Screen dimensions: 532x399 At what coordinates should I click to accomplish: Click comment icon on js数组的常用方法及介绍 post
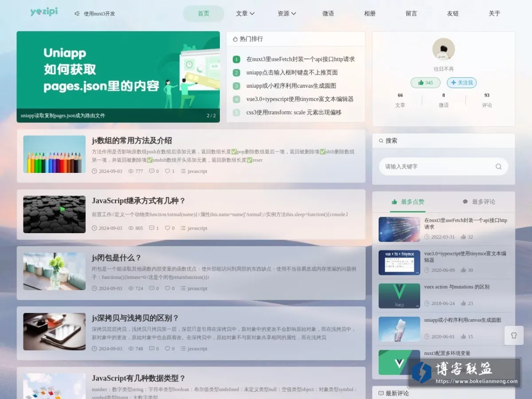pos(152,171)
